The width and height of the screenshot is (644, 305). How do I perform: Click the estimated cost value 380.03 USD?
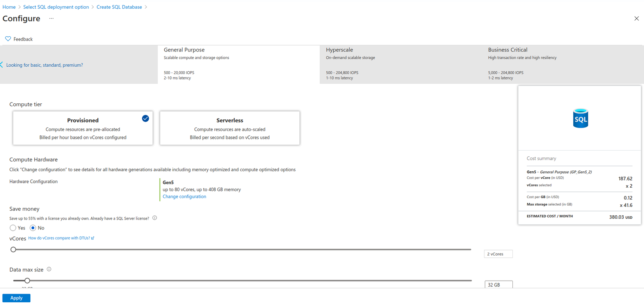pyautogui.click(x=621, y=217)
